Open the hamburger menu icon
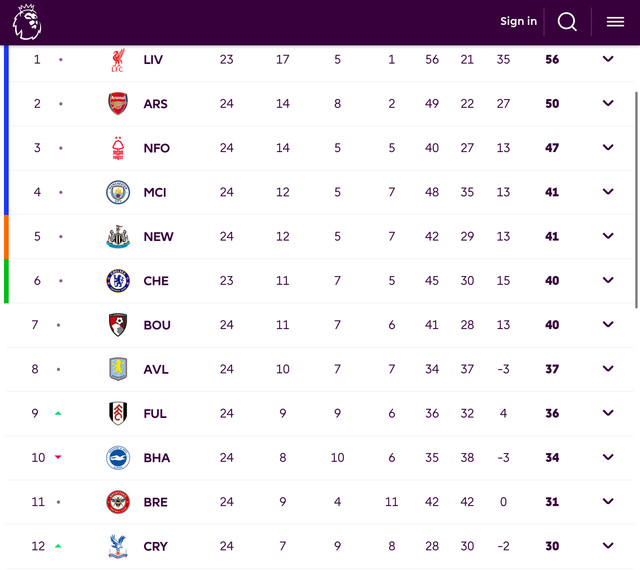This screenshot has width=640, height=570. pos(615,22)
